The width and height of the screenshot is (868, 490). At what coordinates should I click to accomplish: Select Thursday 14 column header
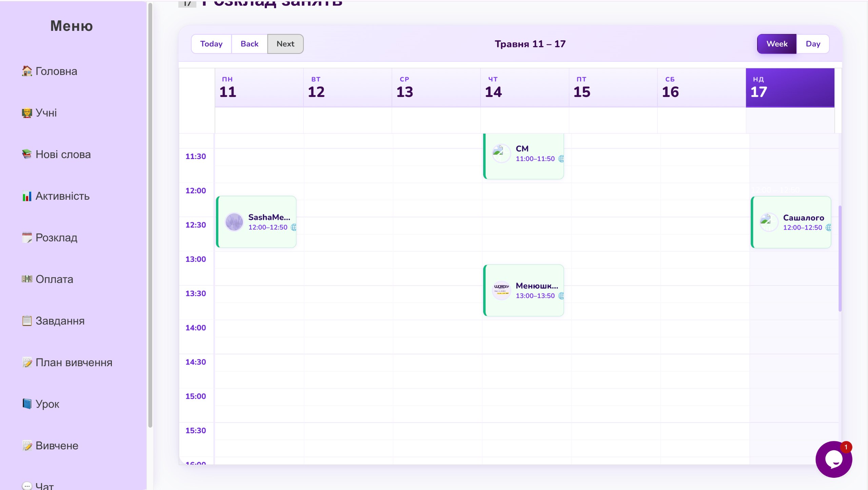tap(525, 88)
